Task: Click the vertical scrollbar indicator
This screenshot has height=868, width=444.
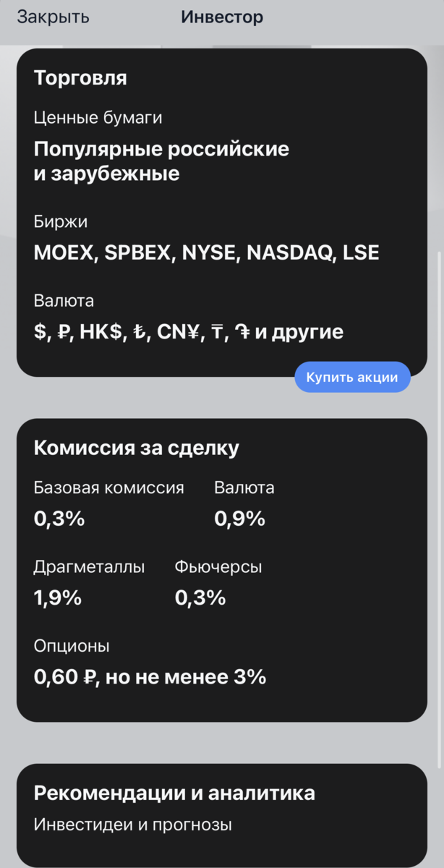Action: [440, 510]
